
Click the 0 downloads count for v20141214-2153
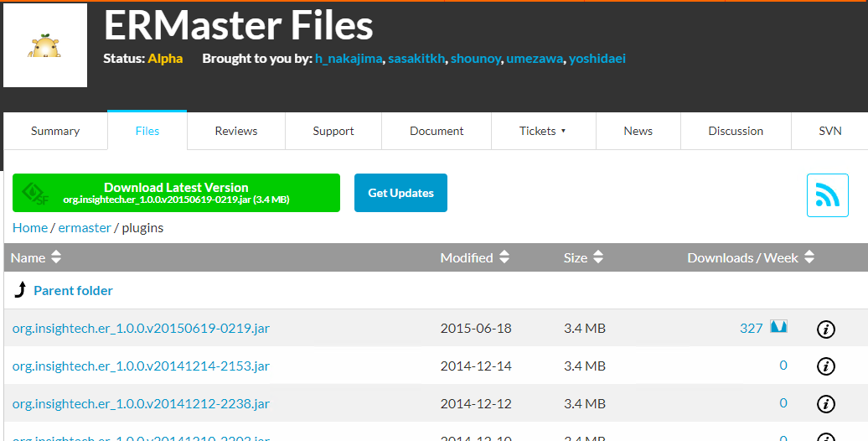[783, 365]
